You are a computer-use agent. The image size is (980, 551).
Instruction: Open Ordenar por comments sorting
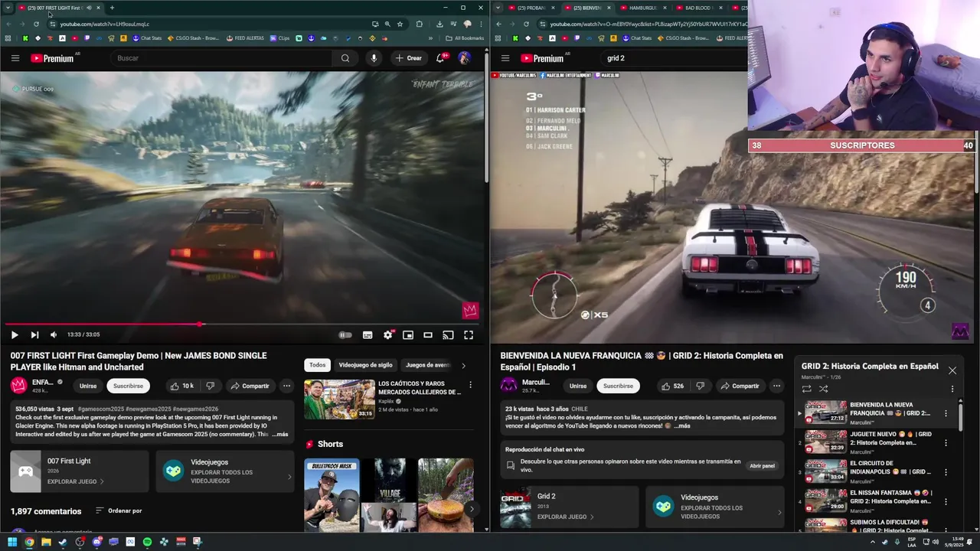point(119,510)
